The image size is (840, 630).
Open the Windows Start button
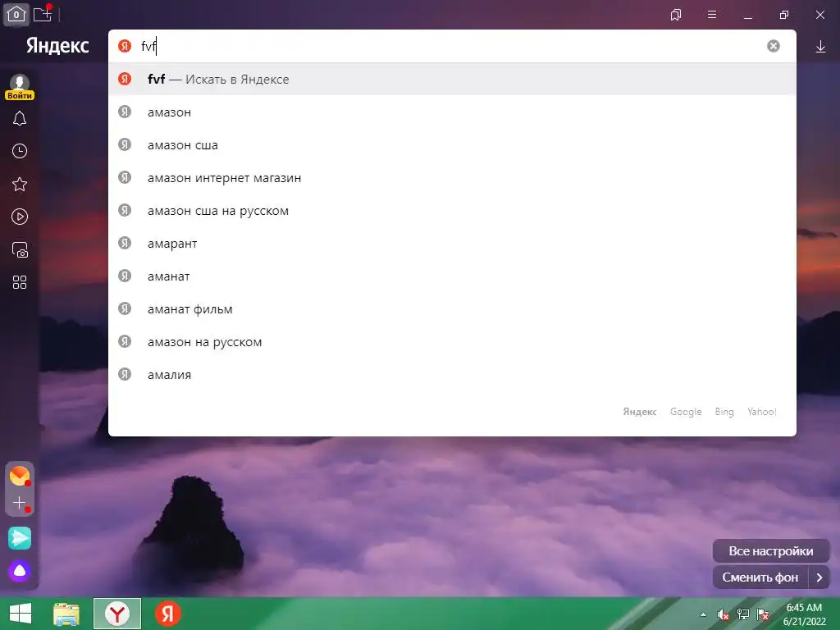pyautogui.click(x=21, y=614)
